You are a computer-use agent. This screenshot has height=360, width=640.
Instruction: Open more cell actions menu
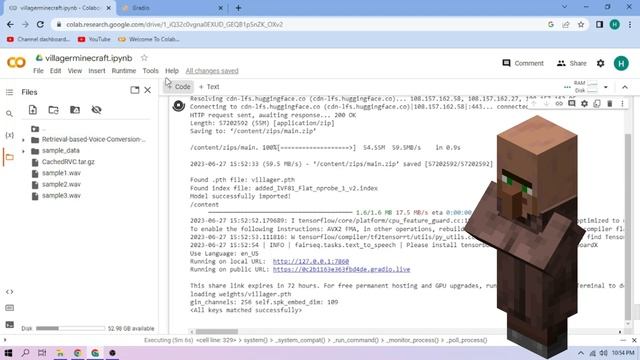tap(622, 104)
